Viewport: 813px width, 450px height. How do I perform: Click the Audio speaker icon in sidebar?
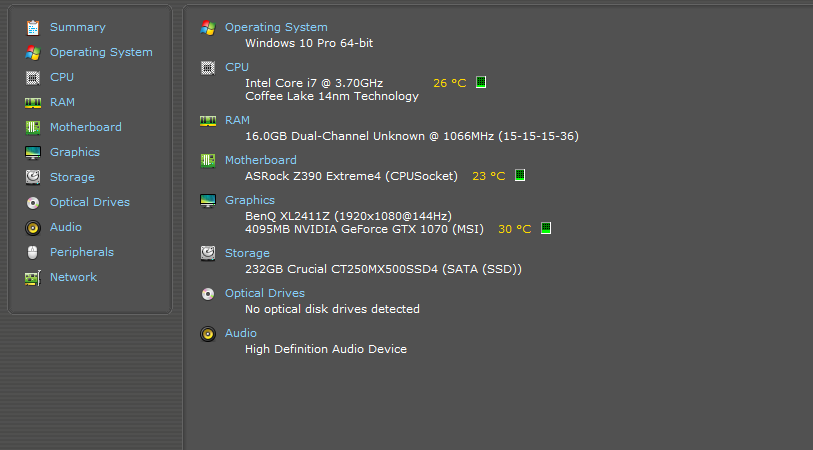coord(33,227)
